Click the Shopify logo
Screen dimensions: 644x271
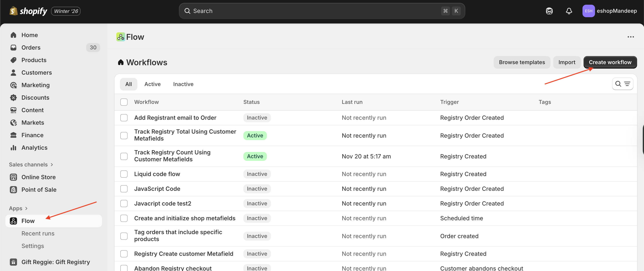(x=28, y=11)
